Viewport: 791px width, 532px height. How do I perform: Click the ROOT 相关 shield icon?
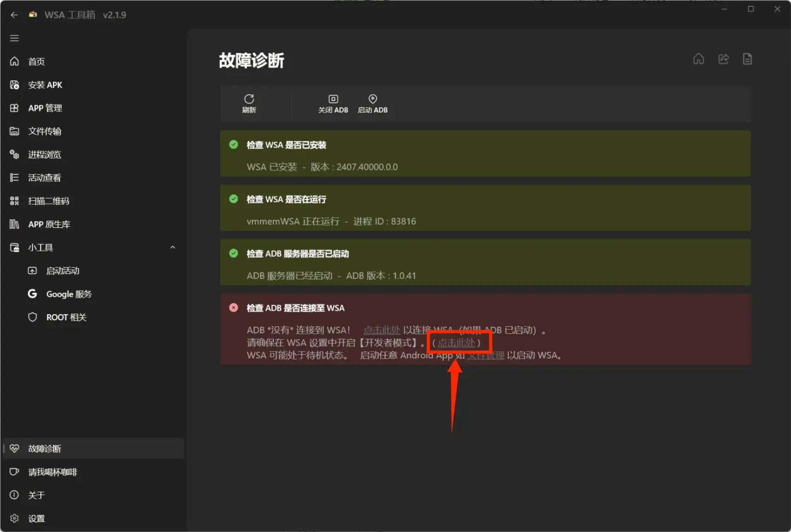[x=32, y=317]
